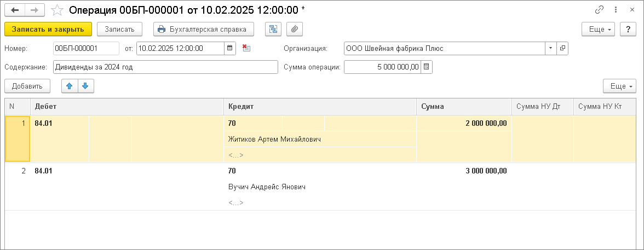
Task: Click the Содержание text field
Action: click(166, 67)
